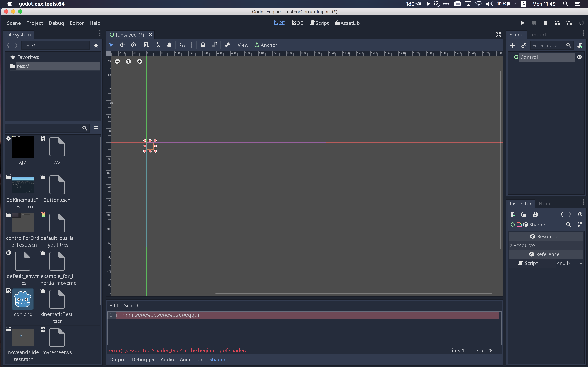Toggle the FileSystem thumbnail/list view
The image size is (588, 367).
click(x=96, y=128)
